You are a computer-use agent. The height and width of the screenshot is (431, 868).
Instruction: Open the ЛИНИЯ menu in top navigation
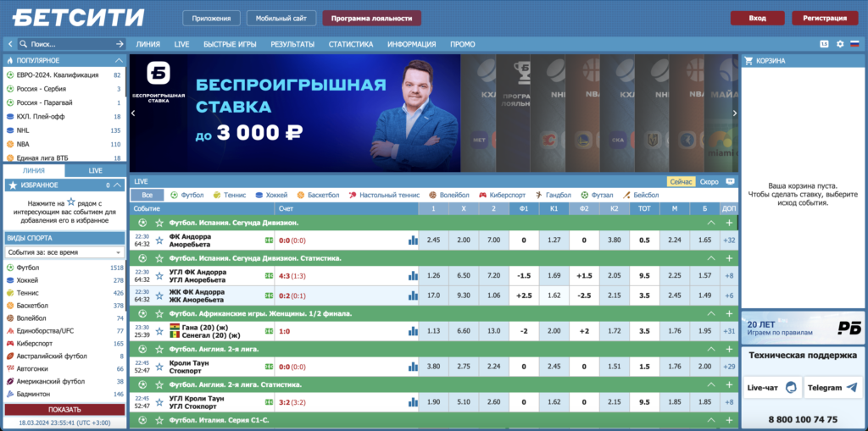(x=147, y=44)
